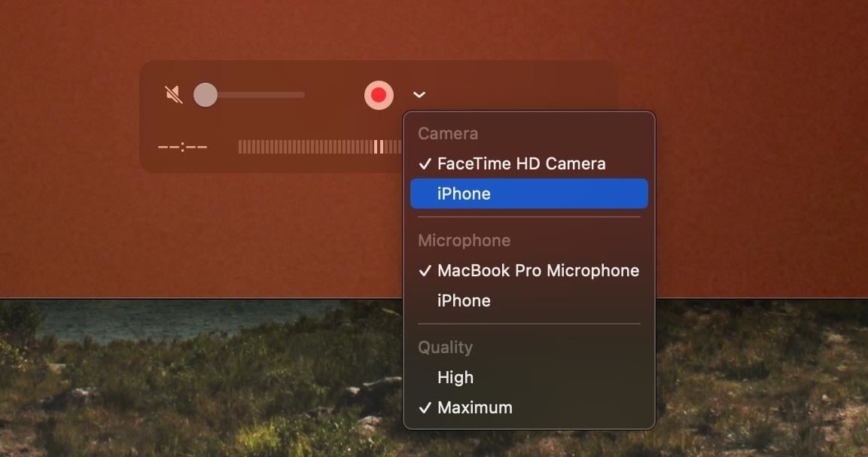
Task: Select MacBook Pro Microphone as input
Action: pos(538,271)
